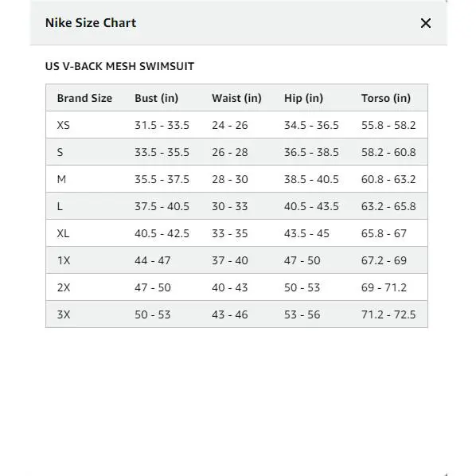Click the Nike Size Chart title
The image size is (476, 476).
point(91,23)
